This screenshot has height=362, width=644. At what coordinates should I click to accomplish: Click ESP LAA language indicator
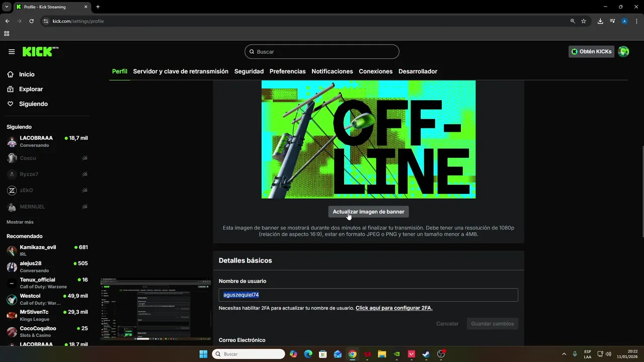click(x=588, y=354)
